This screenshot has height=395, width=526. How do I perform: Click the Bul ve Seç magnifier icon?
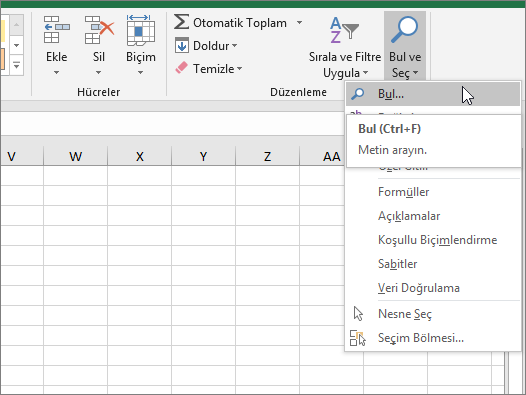click(x=405, y=30)
